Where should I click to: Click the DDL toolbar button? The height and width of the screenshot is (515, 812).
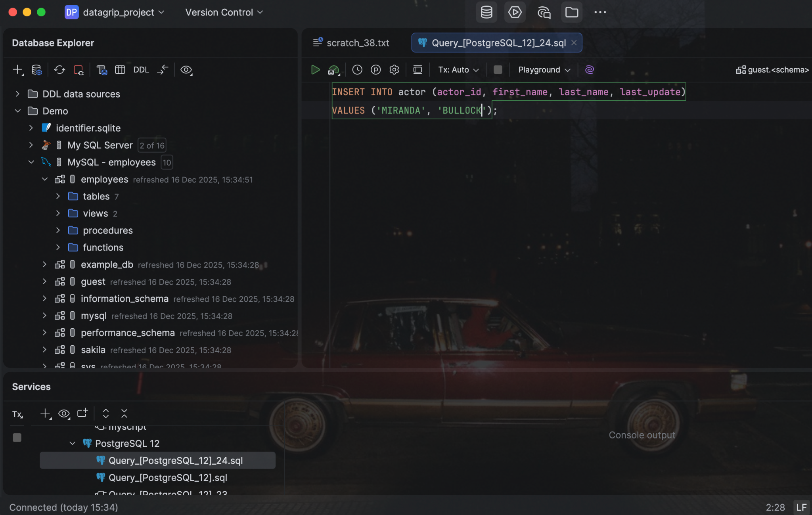141,70
